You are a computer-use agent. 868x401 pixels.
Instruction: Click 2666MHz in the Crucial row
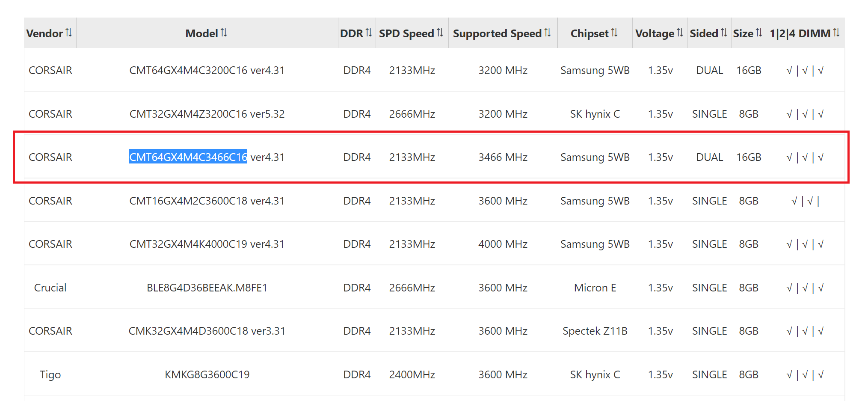point(412,288)
